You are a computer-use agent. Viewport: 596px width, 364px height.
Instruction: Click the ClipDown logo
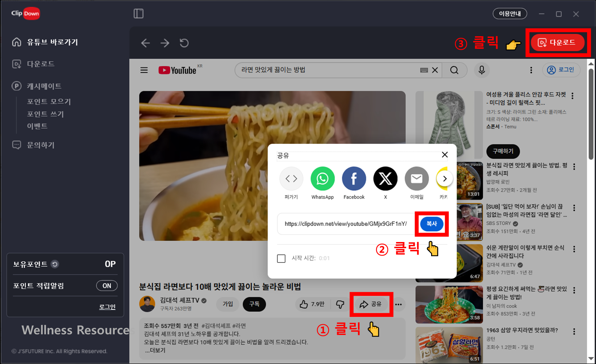coord(26,13)
